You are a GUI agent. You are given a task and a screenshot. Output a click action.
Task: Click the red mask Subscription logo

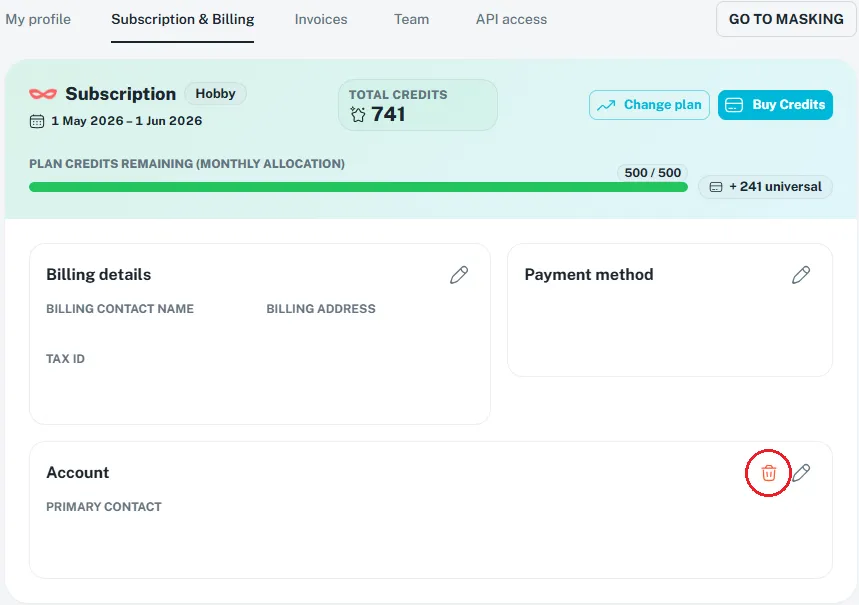click(x=43, y=94)
